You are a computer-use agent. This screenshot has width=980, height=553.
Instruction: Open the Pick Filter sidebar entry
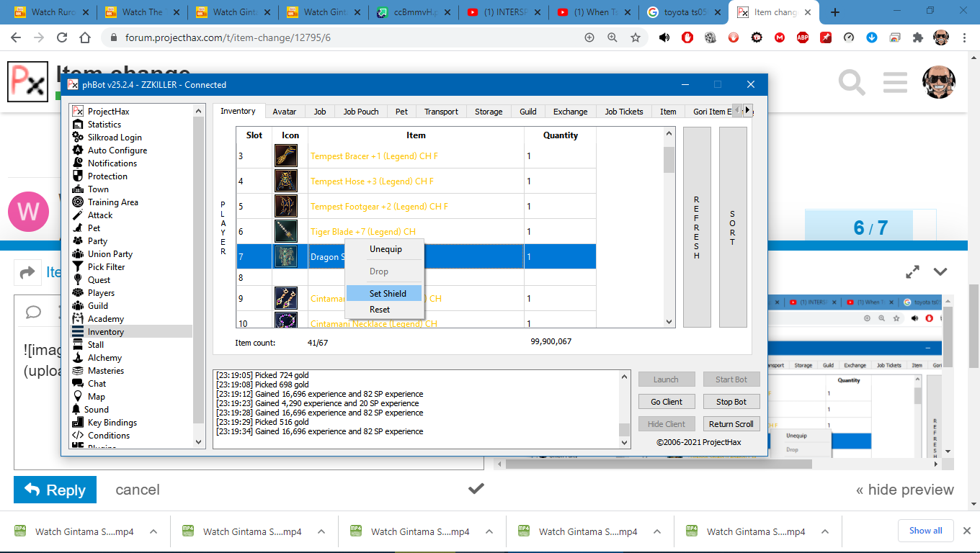click(106, 267)
